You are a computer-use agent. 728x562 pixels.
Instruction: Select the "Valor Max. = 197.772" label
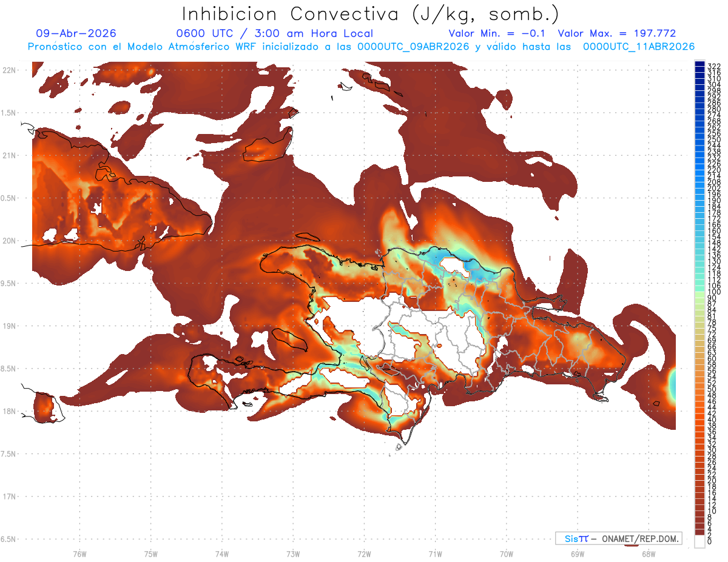click(x=616, y=33)
